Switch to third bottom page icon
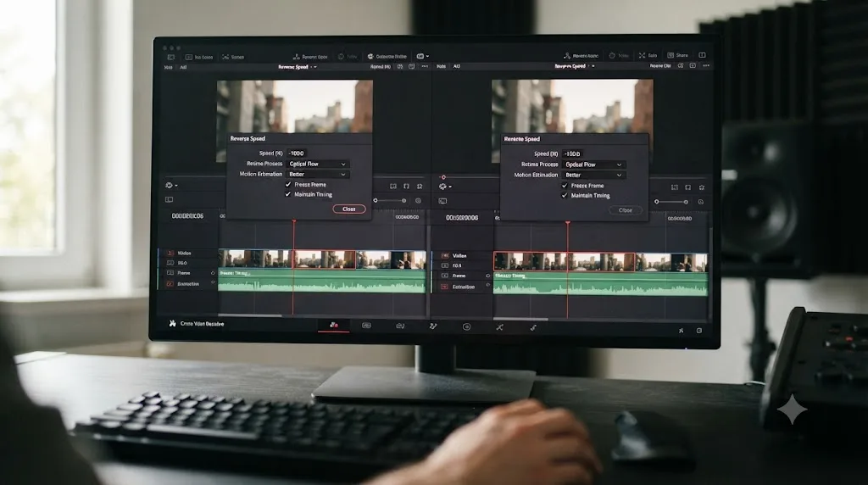Screen dimensions: 868x485 400,326
